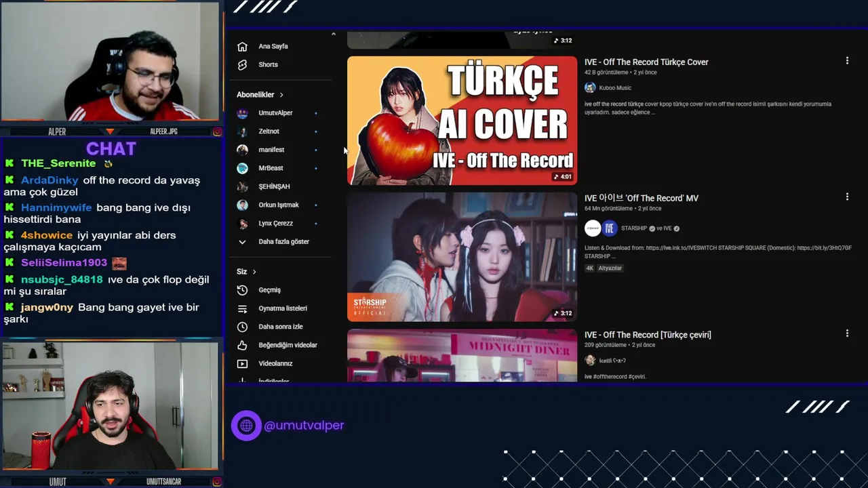Open the Midnight Diner video thumbnail
This screenshot has height=488, width=868.
462,355
